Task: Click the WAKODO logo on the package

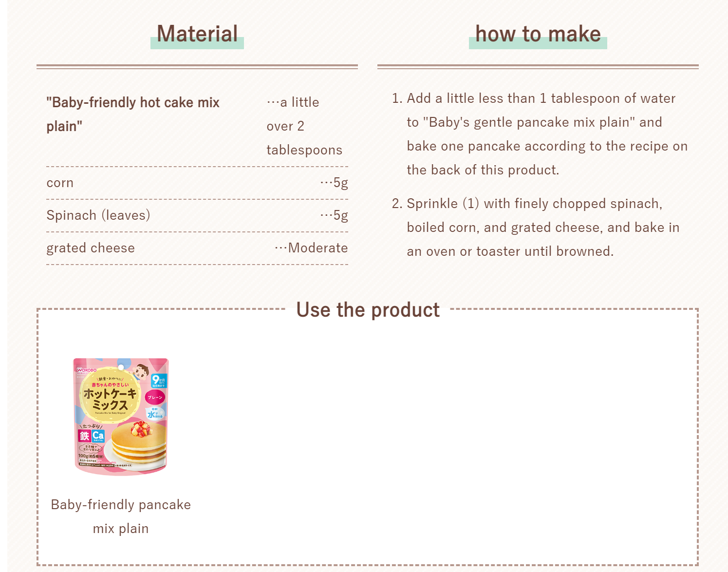Action: [86, 370]
